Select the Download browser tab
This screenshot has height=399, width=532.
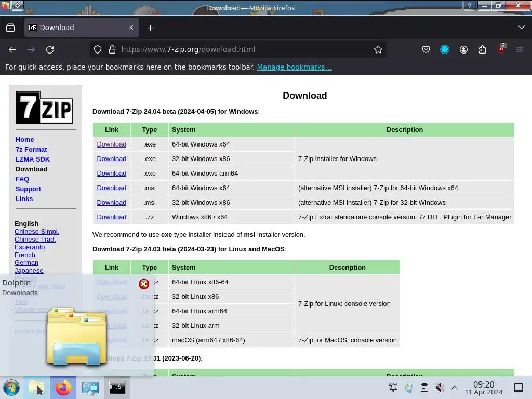tap(82, 28)
